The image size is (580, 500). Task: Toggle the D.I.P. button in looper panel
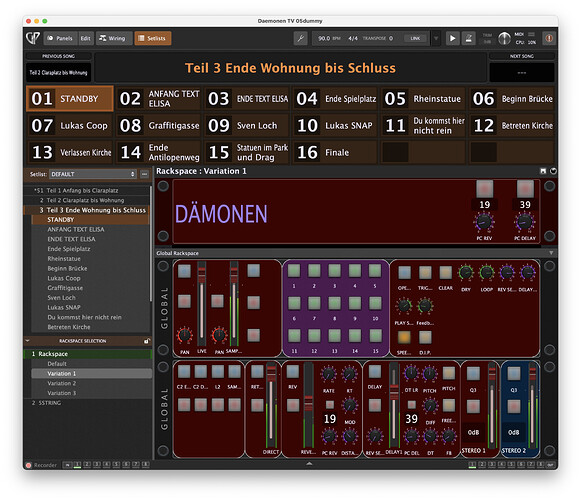coord(425,337)
